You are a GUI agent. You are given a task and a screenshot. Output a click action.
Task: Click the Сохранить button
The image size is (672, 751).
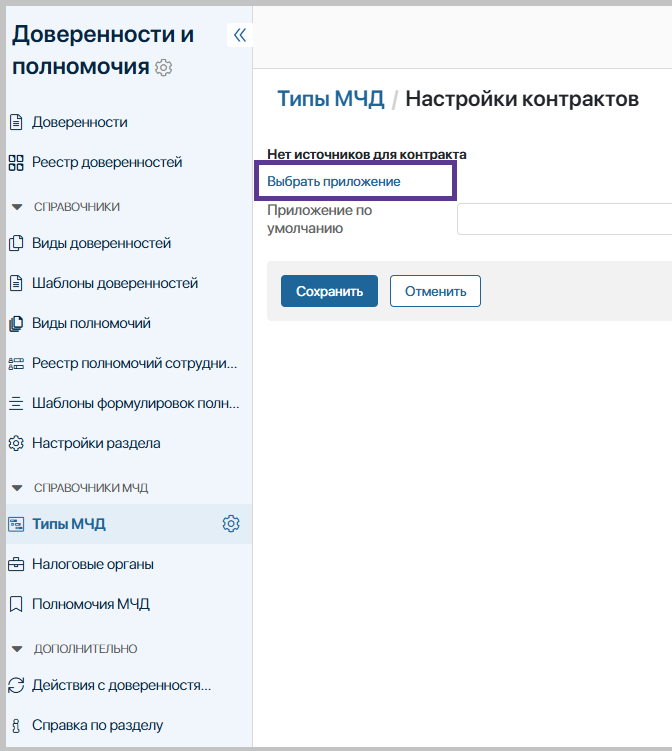329,291
